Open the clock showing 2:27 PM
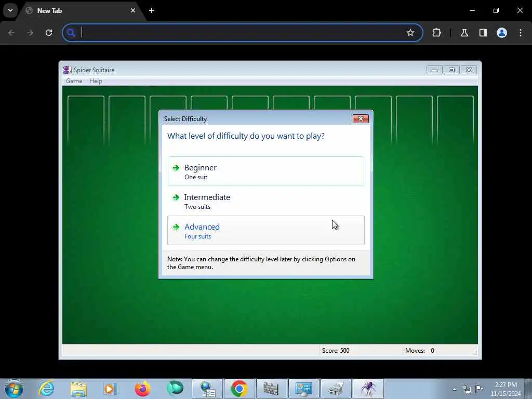Image resolution: width=532 pixels, height=399 pixels. coord(506,389)
